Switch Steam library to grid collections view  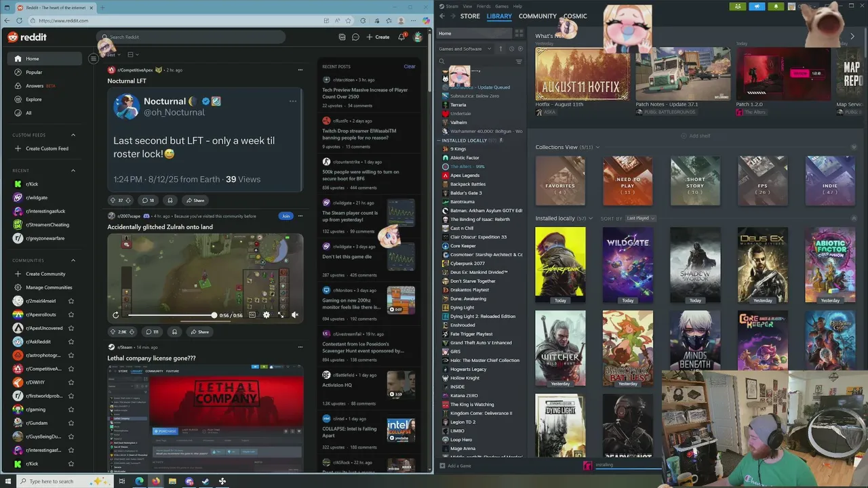point(519,33)
